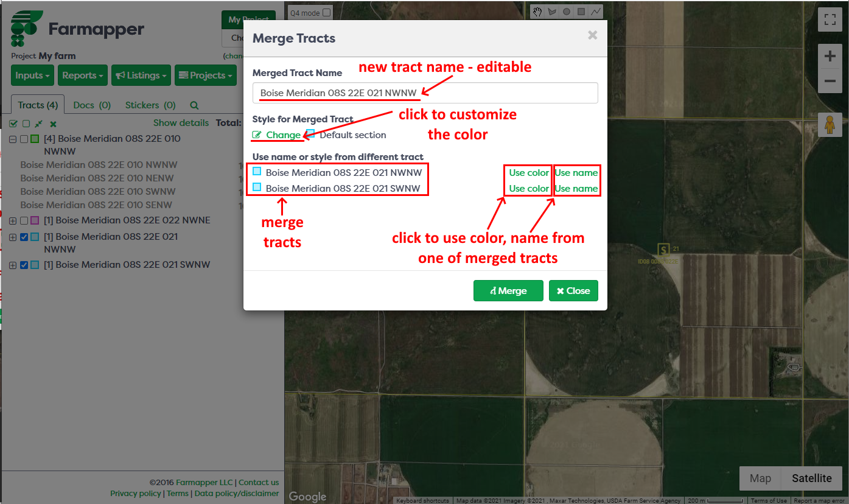Expand the 021 SWNW tract group
This screenshot has width=849, height=504.
[x=13, y=265]
